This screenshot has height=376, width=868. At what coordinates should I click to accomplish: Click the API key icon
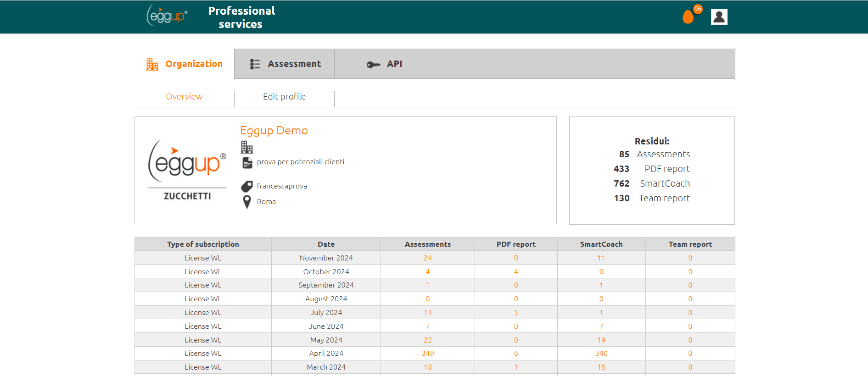(373, 65)
